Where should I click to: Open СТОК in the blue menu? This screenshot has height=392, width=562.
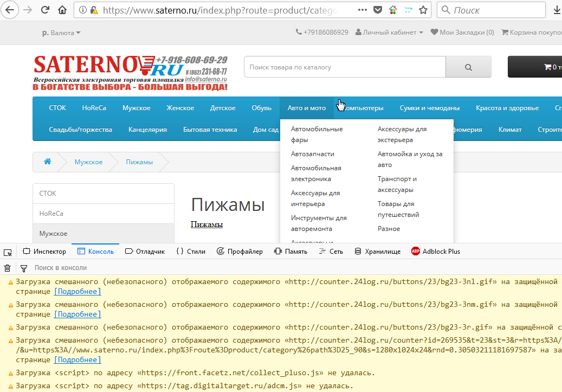pyautogui.click(x=57, y=108)
